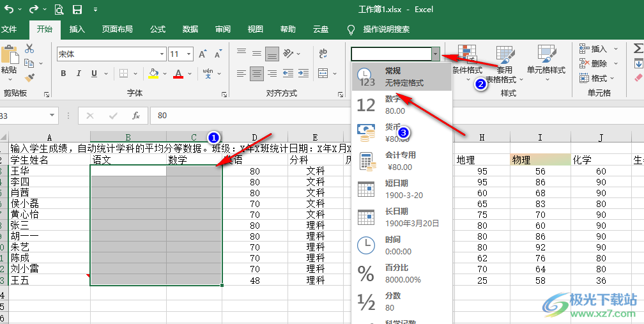This screenshot has height=324, width=644.
Task: Click the fx insert function icon
Action: coord(136,116)
